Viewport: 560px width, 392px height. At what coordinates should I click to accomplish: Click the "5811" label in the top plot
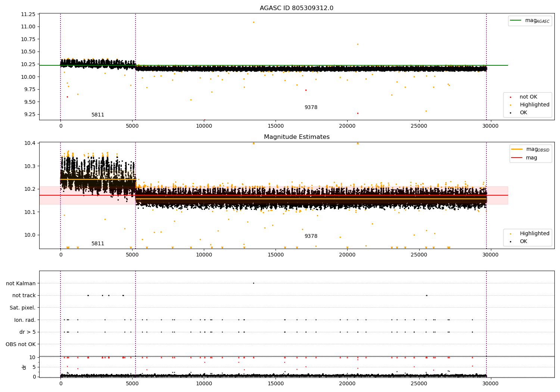tap(98, 115)
